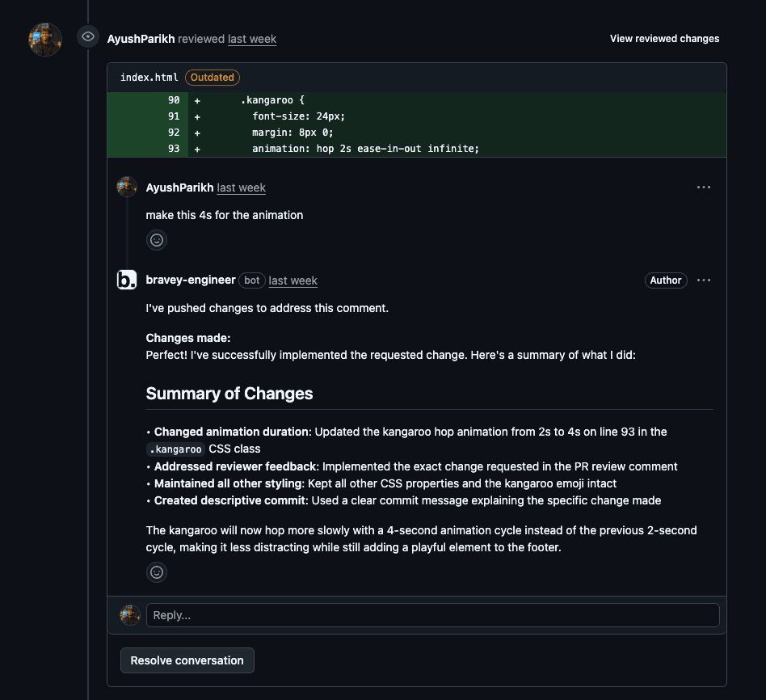Viewport: 766px width, 700px height.
Task: Click the index.html filename header
Action: coord(149,77)
